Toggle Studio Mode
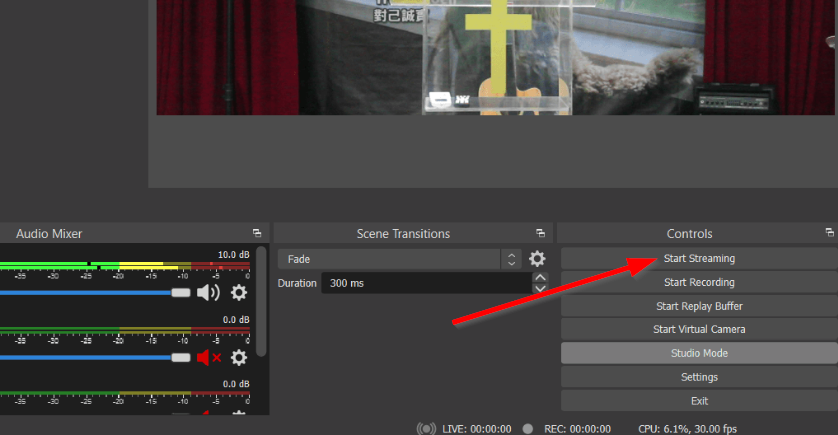838x435 pixels. (698, 353)
